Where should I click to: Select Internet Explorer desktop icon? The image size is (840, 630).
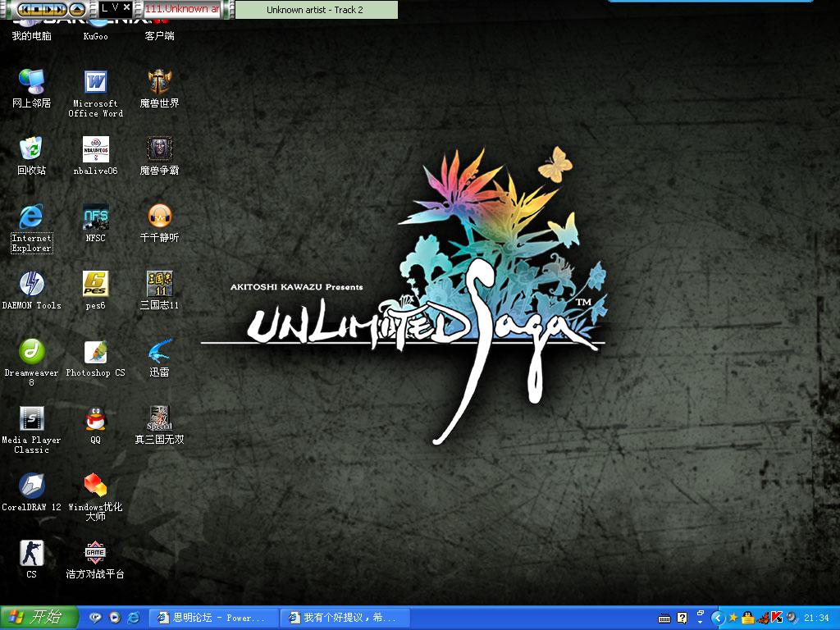pos(32,228)
